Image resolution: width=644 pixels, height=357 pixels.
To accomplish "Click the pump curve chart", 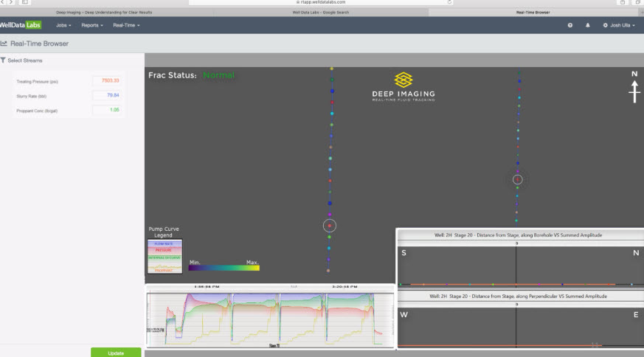I will [270, 316].
